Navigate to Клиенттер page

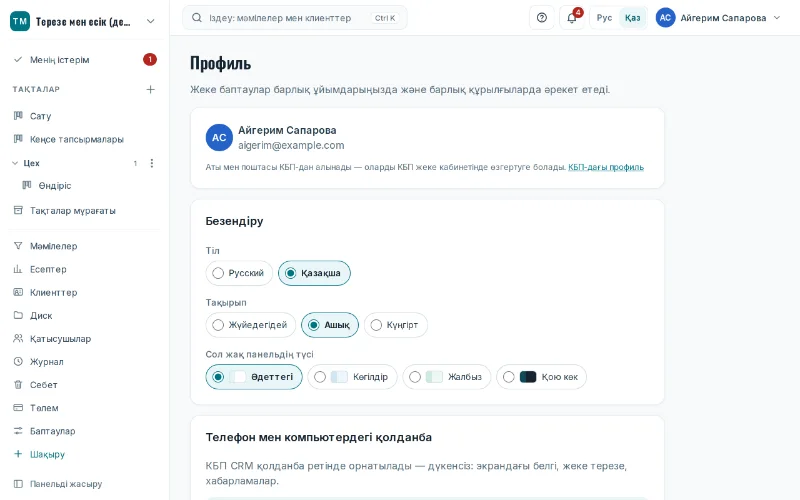85,292
